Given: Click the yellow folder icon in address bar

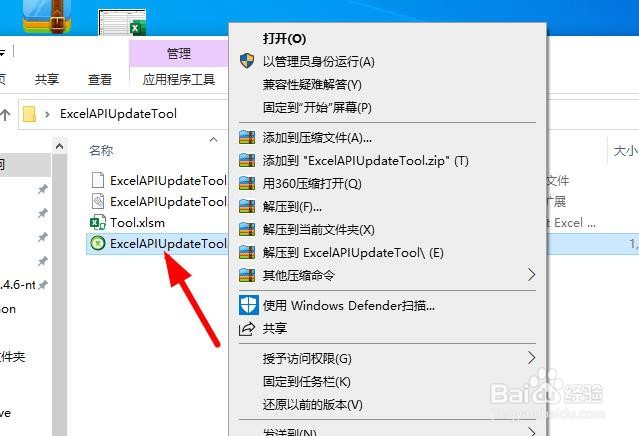Looking at the screenshot, I should pyautogui.click(x=29, y=114).
